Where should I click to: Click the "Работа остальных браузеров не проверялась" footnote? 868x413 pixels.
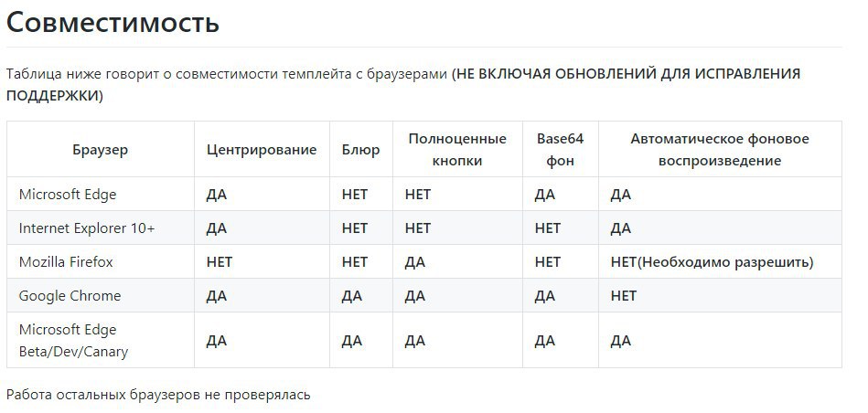[x=158, y=395]
